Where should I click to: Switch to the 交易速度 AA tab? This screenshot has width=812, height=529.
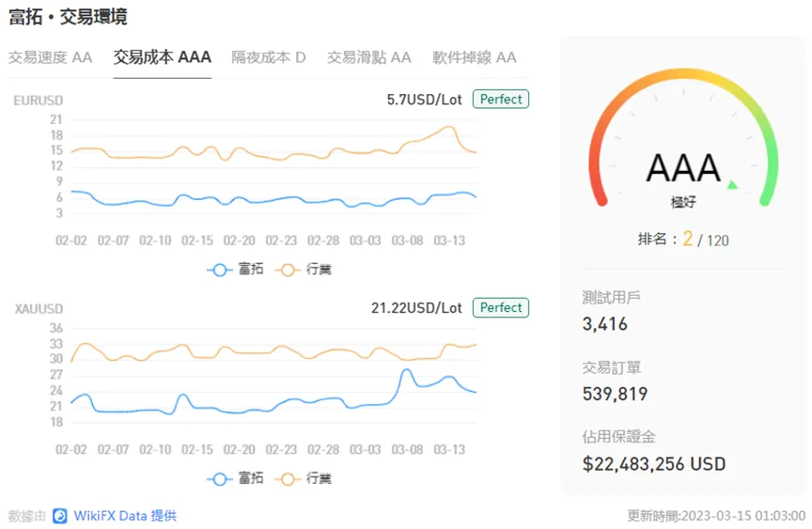pos(50,57)
